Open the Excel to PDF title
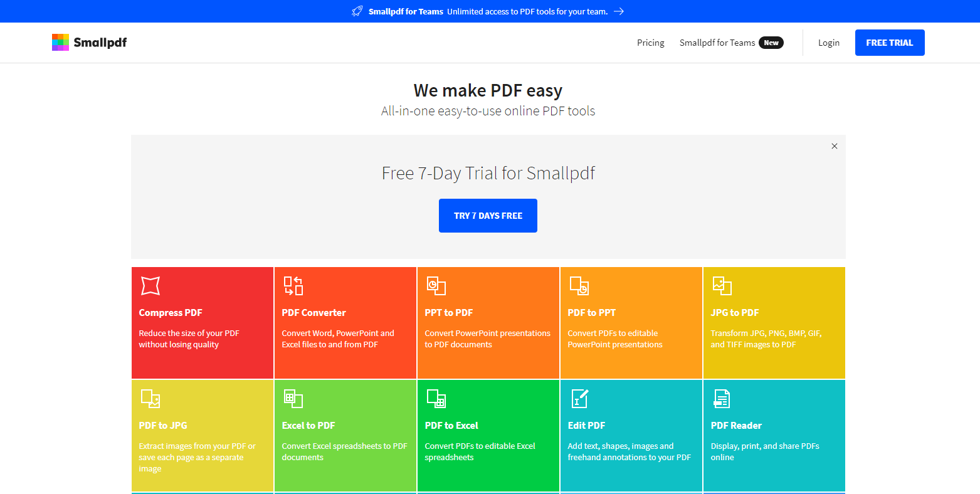This screenshot has height=494, width=980. pos(308,426)
